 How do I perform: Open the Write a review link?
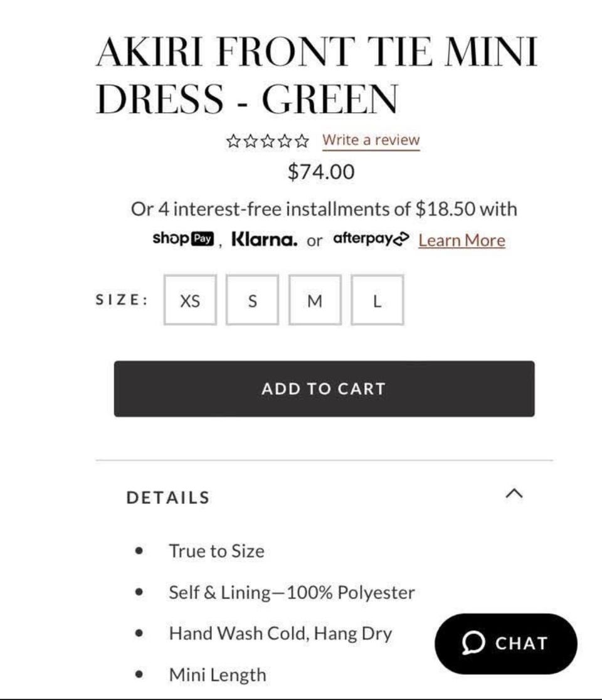(371, 140)
